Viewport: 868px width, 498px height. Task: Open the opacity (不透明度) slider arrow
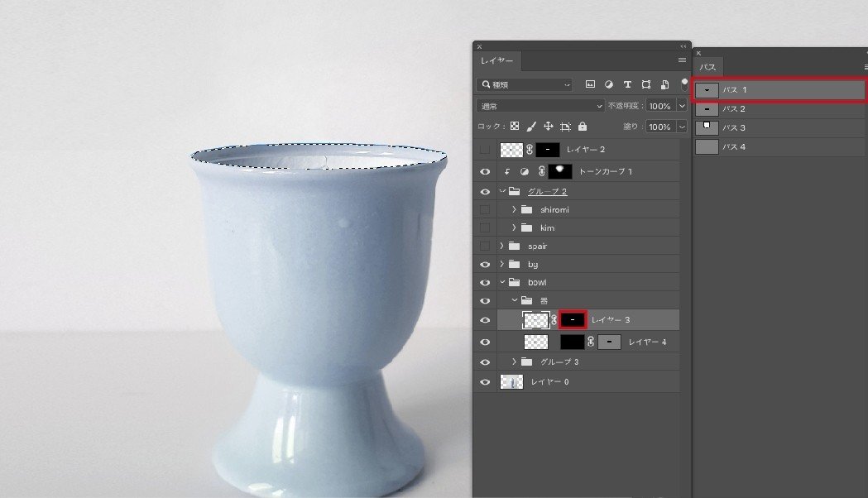tap(682, 106)
